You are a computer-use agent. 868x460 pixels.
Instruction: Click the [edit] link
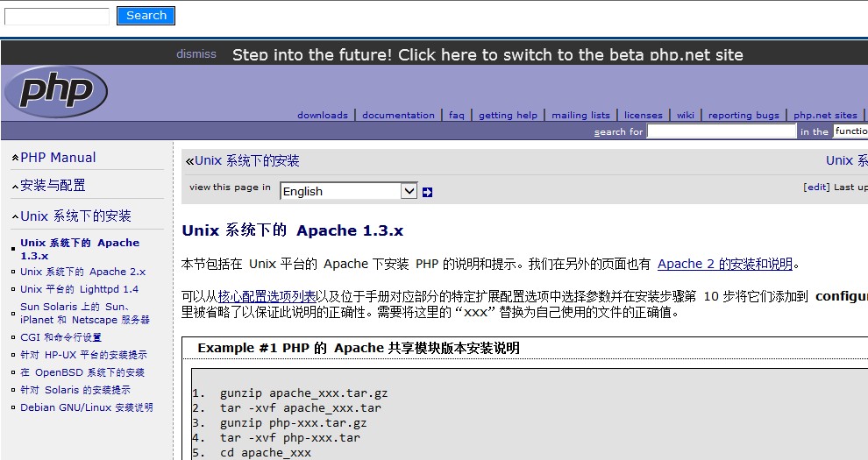(816, 187)
